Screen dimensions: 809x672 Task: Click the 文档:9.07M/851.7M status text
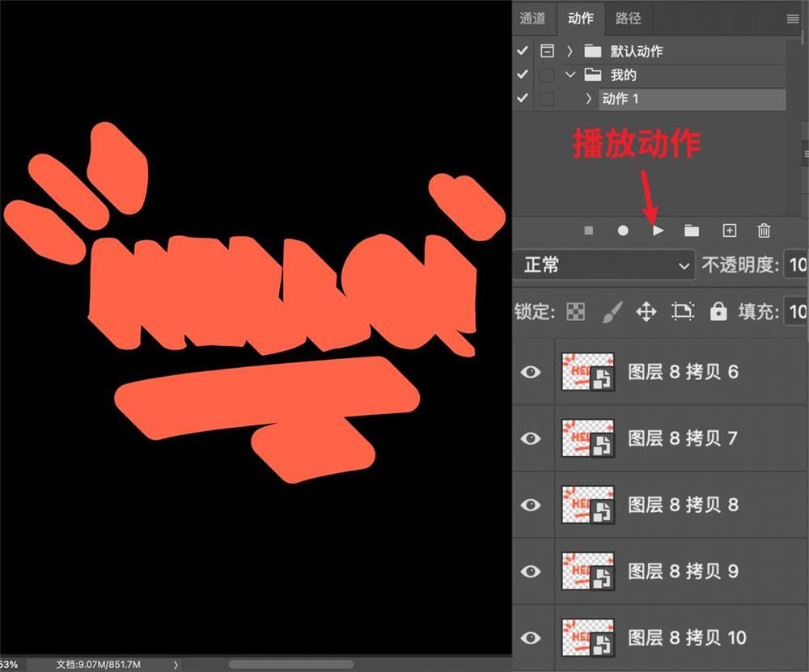pyautogui.click(x=98, y=665)
